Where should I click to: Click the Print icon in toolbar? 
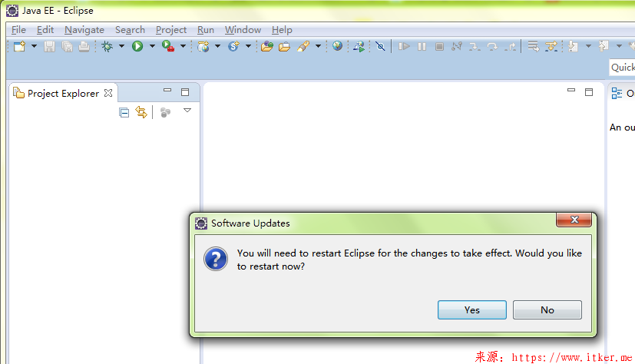(x=84, y=47)
